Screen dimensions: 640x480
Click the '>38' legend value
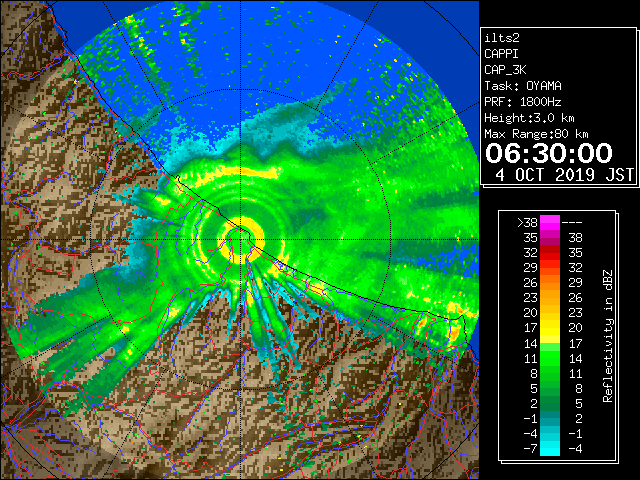pyautogui.click(x=527, y=223)
